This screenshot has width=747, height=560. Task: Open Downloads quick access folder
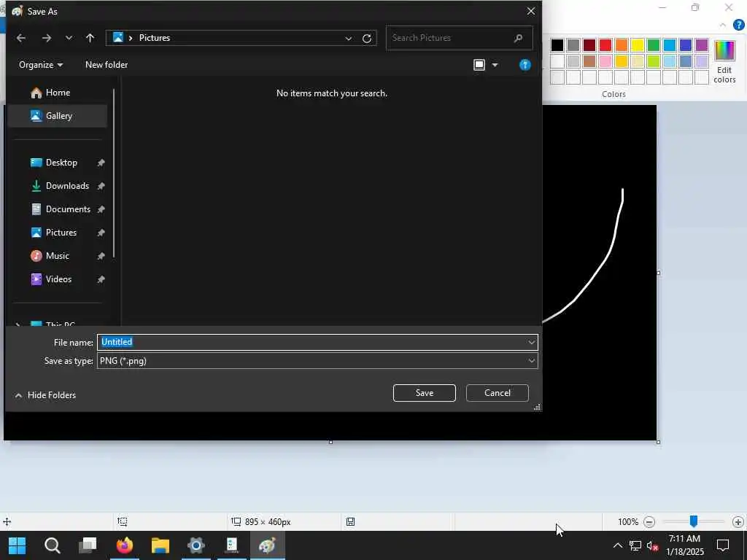(66, 186)
